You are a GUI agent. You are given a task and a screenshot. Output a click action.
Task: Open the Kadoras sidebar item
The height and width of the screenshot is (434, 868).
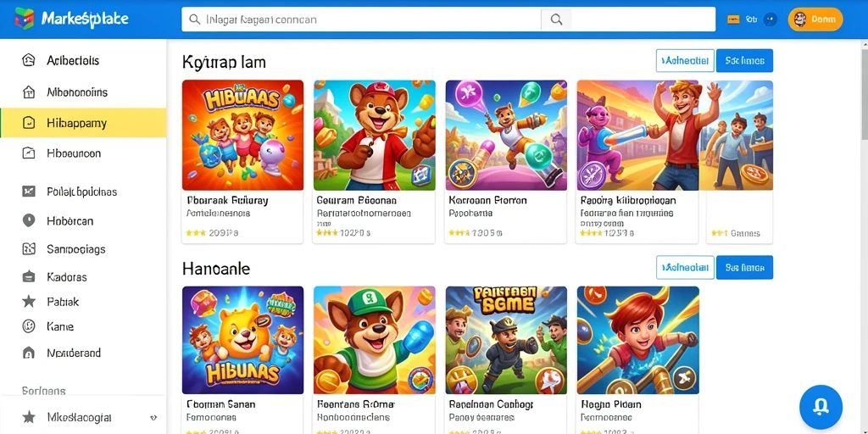click(x=83, y=277)
